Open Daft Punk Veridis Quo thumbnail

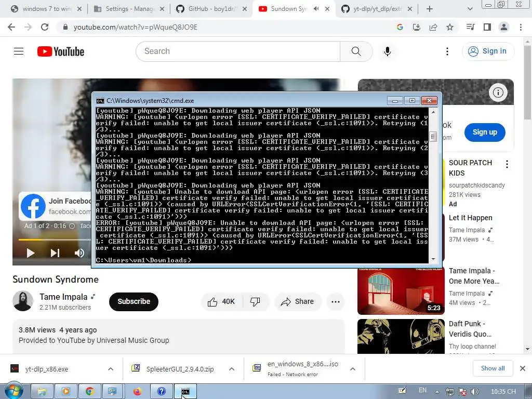401,336
